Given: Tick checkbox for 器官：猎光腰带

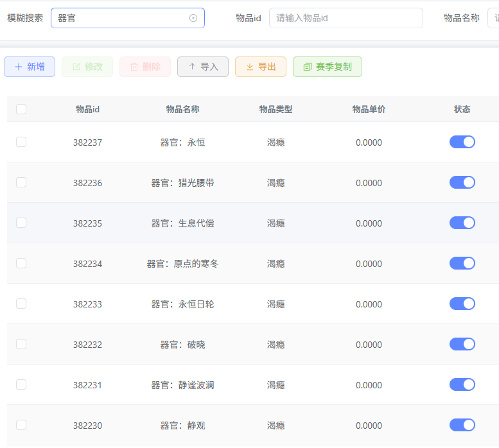Looking at the screenshot, I should (x=21, y=182).
